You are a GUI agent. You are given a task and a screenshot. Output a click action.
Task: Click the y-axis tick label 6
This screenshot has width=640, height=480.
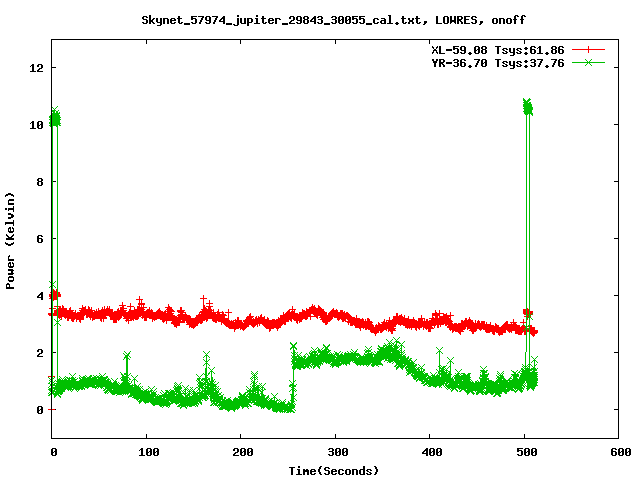tap(40, 239)
